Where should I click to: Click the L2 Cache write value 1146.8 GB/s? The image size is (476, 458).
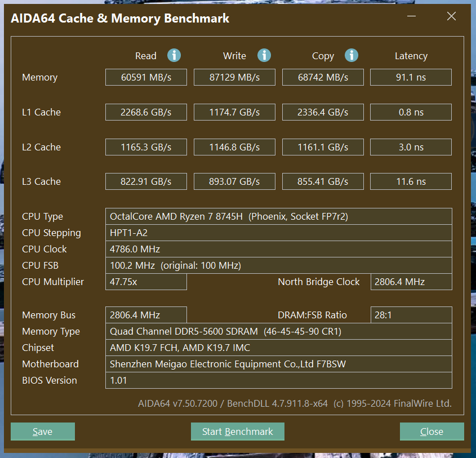click(x=235, y=147)
